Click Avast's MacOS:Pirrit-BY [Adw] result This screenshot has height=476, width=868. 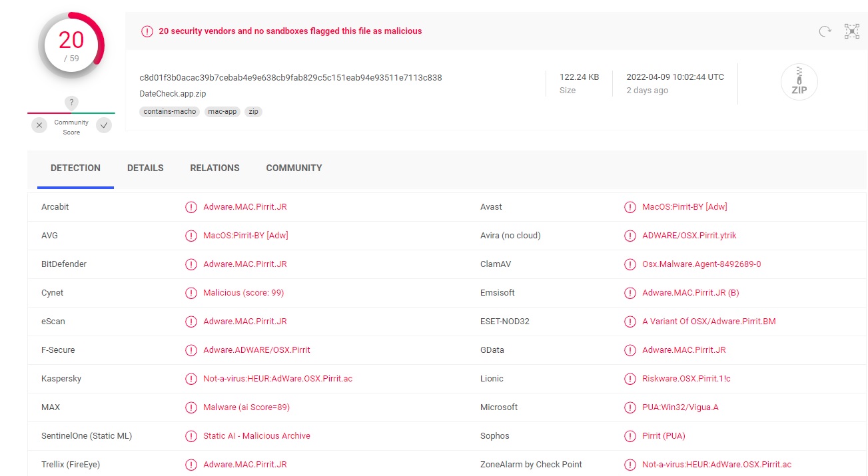(x=685, y=207)
